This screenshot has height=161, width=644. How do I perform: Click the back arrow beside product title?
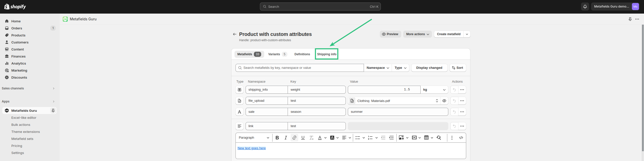click(x=234, y=34)
